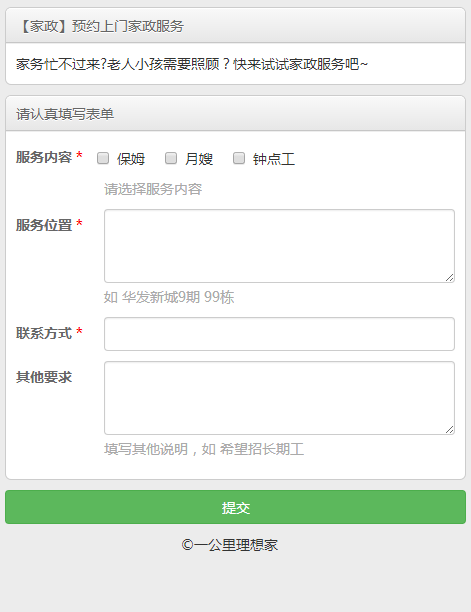Tick the 月嫂 service option
The width and height of the screenshot is (471, 612).
click(171, 158)
